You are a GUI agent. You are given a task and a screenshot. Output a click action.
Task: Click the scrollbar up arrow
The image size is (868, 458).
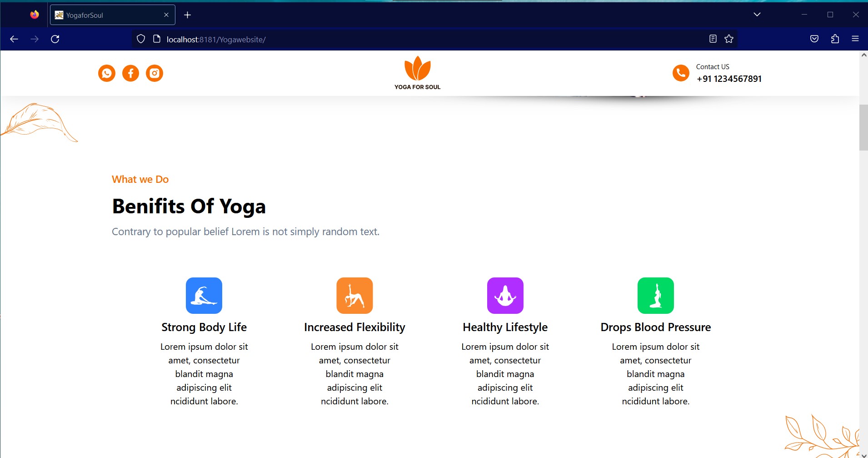tap(863, 55)
